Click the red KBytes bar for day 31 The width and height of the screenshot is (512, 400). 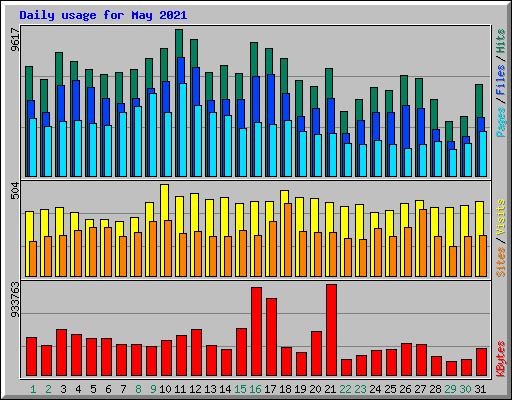click(481, 362)
